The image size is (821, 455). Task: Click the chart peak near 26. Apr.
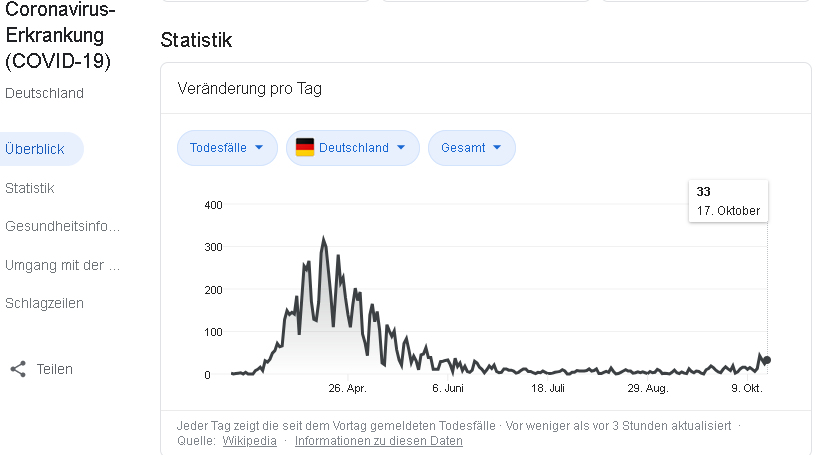point(323,239)
